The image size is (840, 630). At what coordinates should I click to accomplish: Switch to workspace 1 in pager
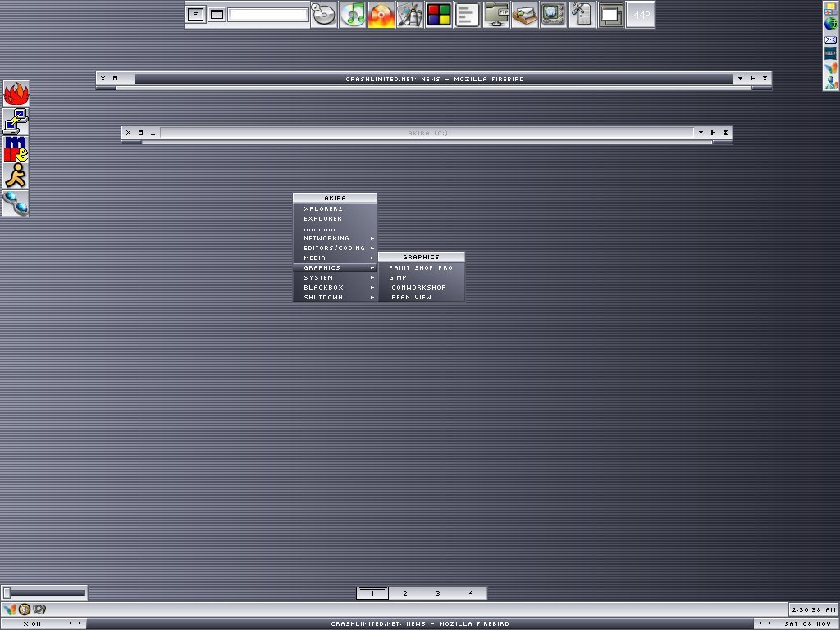tap(372, 593)
